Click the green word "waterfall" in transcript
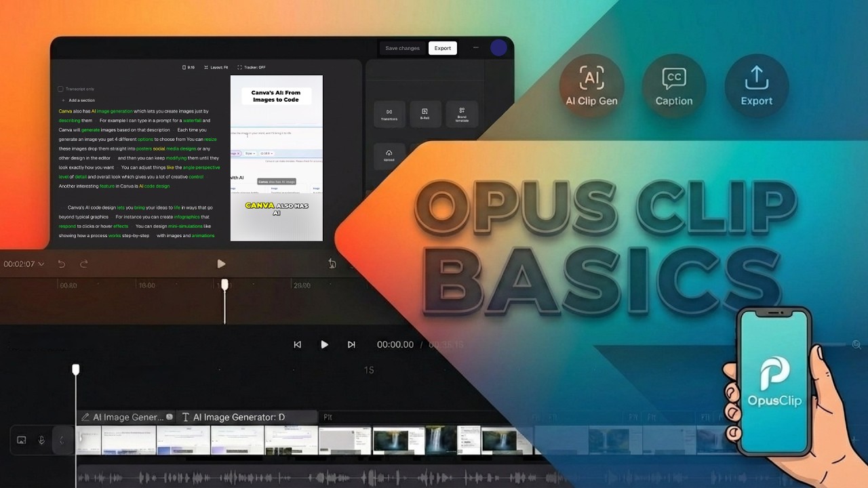This screenshot has width=868, height=488. 192,121
